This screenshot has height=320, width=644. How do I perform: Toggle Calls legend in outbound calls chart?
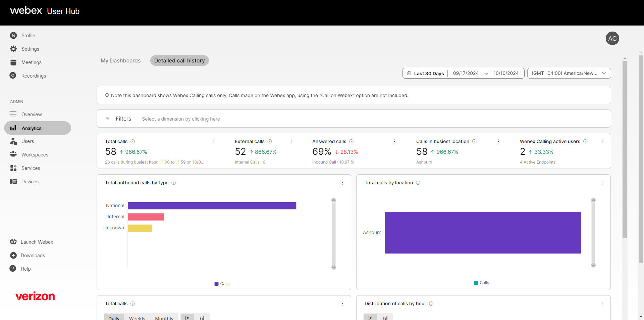tap(222, 284)
